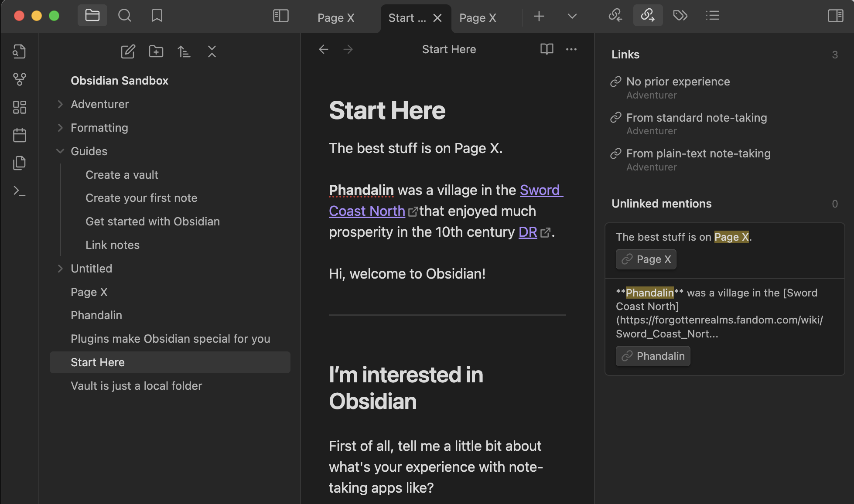Open the file explorer folder icon
This screenshot has height=504, width=854.
pos(92,16)
